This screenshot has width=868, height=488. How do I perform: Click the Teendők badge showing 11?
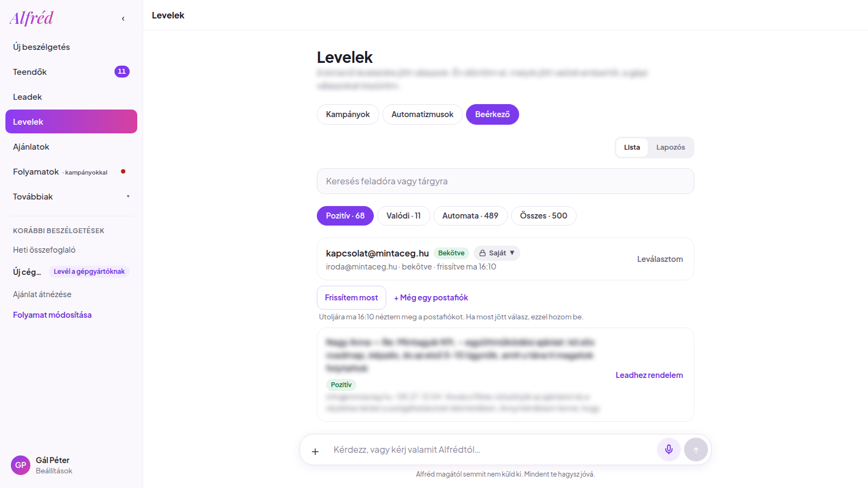122,72
